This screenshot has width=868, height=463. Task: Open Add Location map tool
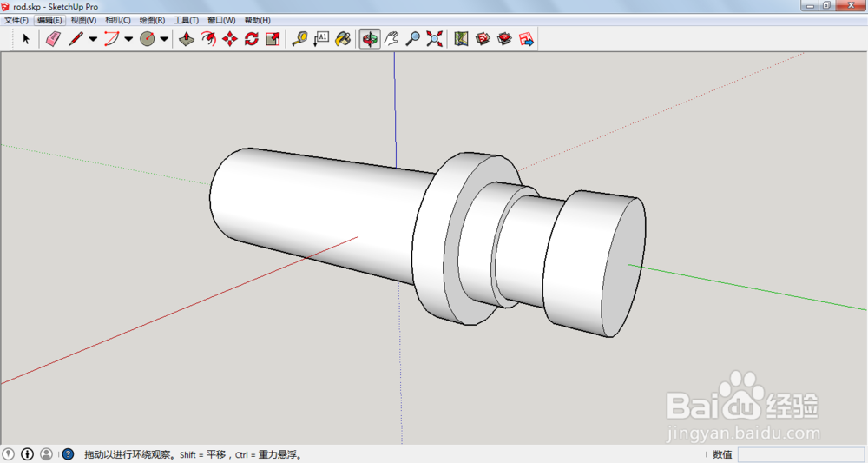tap(461, 39)
